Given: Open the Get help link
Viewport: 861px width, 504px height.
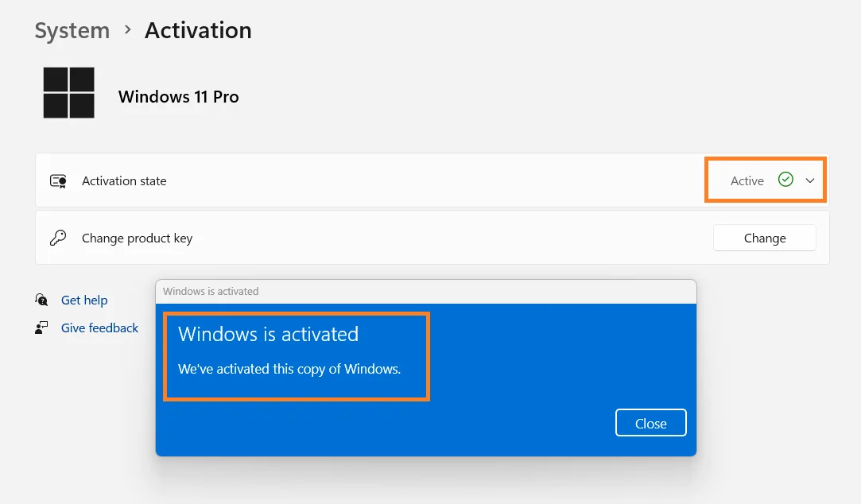Looking at the screenshot, I should click(x=84, y=300).
